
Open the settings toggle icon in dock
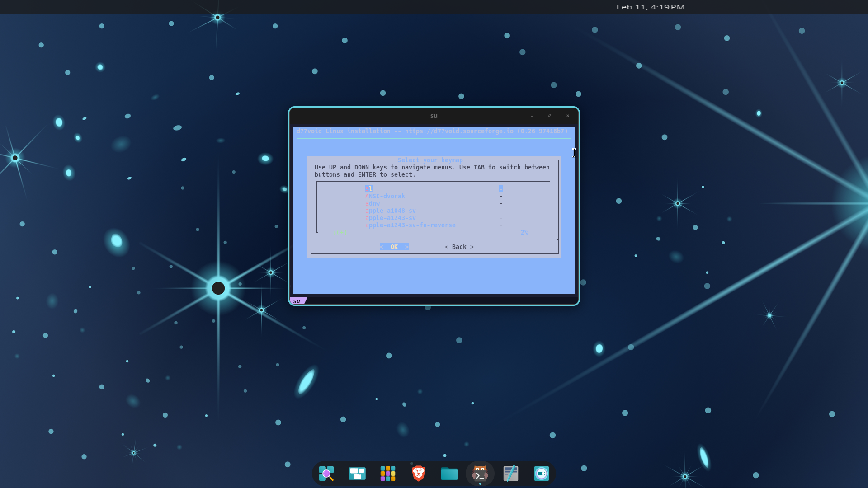pyautogui.click(x=542, y=474)
